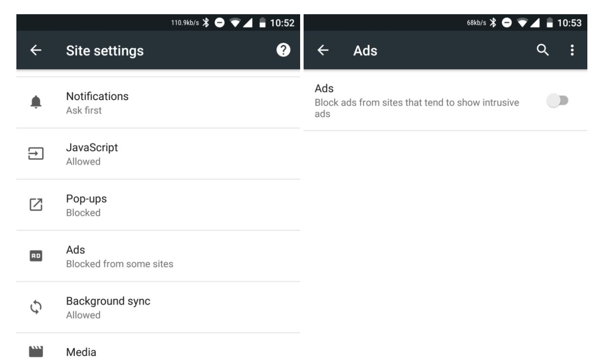The width and height of the screenshot is (599, 364).
Task: Open the three-dot overflow menu
Action: click(x=572, y=50)
